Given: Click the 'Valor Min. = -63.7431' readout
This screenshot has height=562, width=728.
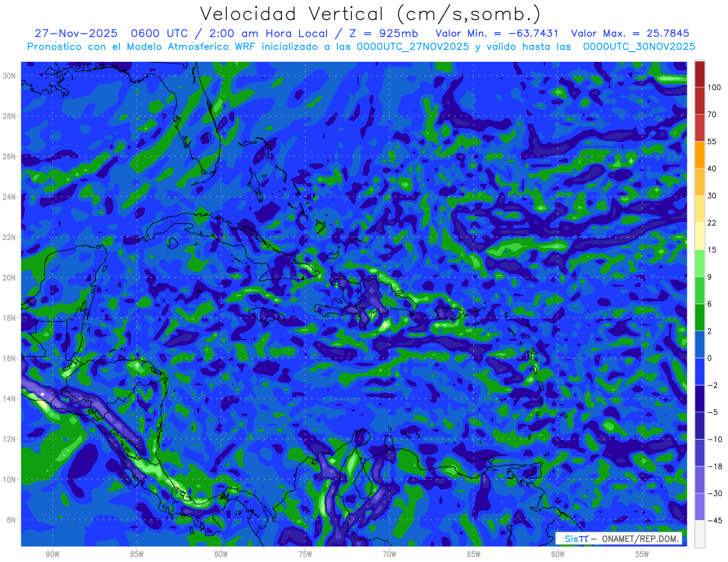Looking at the screenshot, I should pyautogui.click(x=497, y=34).
